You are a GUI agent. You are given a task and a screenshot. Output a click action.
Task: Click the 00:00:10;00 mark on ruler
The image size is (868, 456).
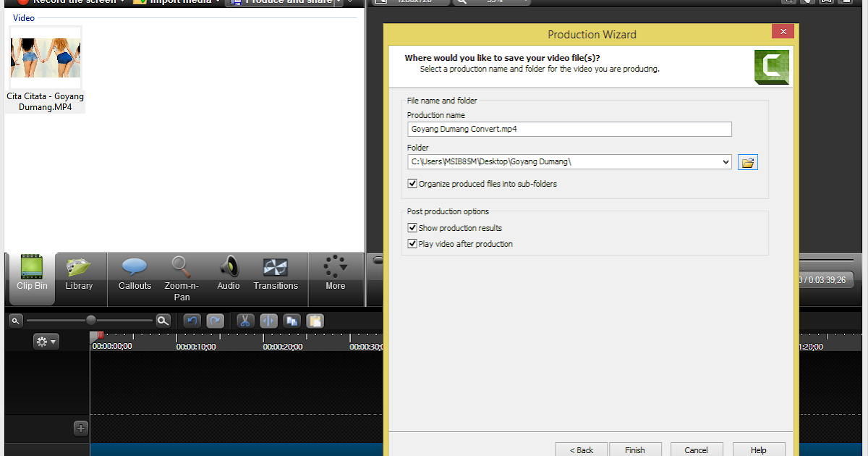(195, 347)
